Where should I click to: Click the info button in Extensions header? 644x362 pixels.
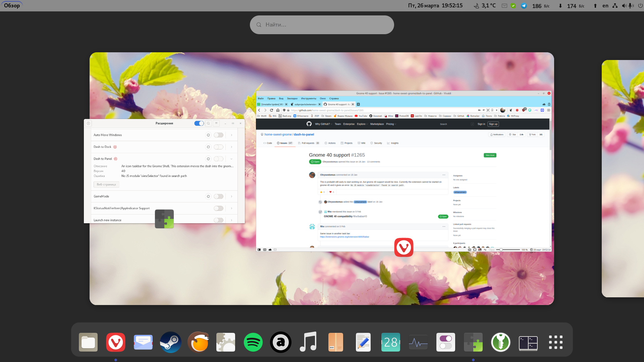(89, 123)
